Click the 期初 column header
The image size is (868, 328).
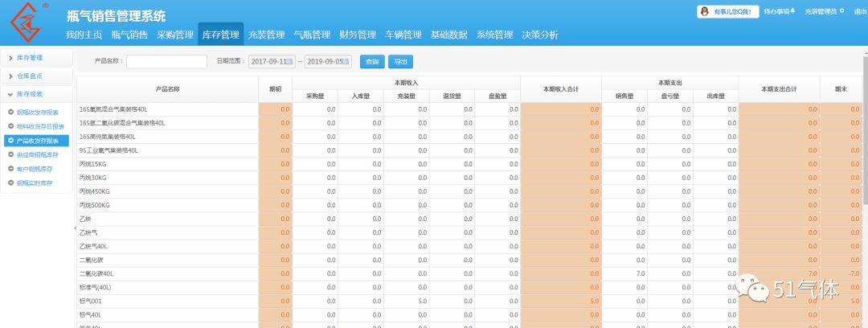275,89
